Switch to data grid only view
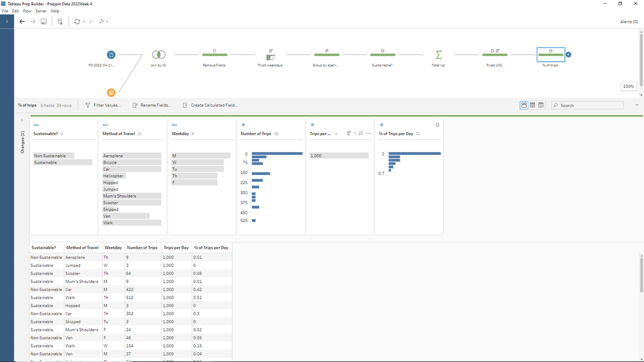Viewport: 644px width, 362px height. click(532, 105)
